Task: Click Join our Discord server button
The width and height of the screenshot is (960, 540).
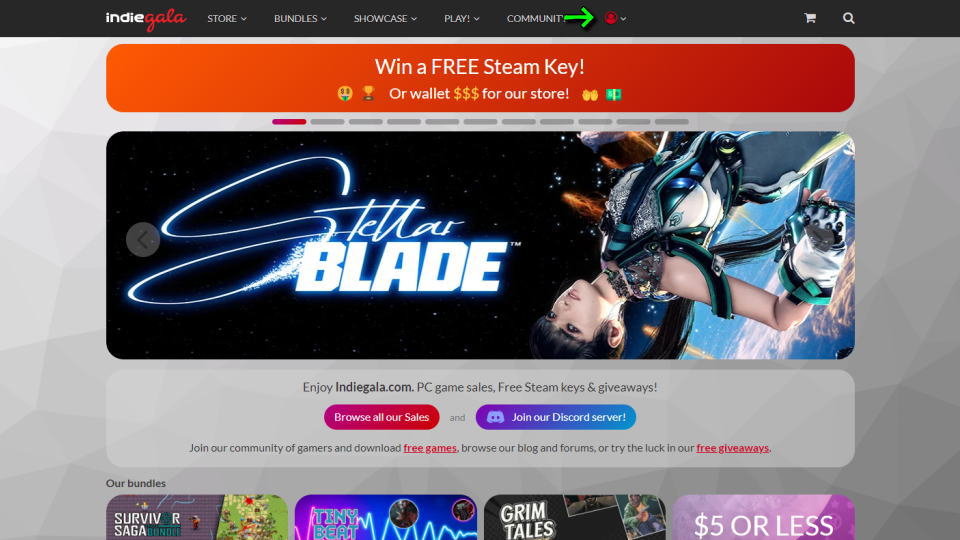Action: 555,417
